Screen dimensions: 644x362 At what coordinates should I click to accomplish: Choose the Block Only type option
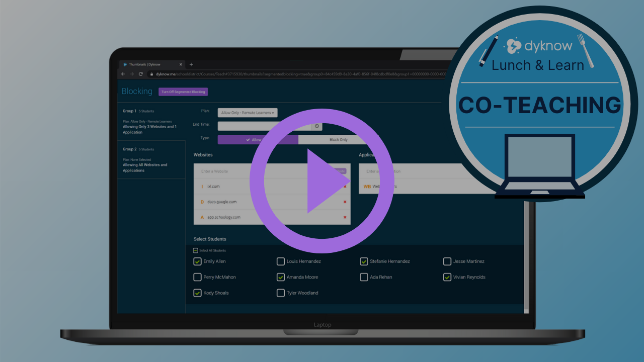339,140
